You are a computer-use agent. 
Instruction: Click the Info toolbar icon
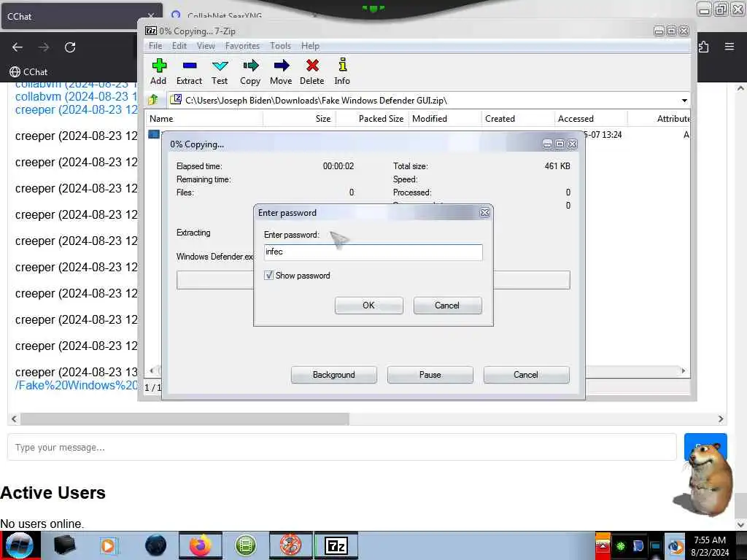(342, 71)
